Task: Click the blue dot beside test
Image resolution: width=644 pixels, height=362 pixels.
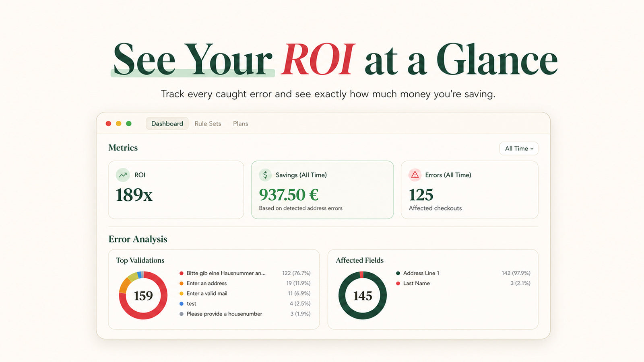Action: pyautogui.click(x=182, y=304)
